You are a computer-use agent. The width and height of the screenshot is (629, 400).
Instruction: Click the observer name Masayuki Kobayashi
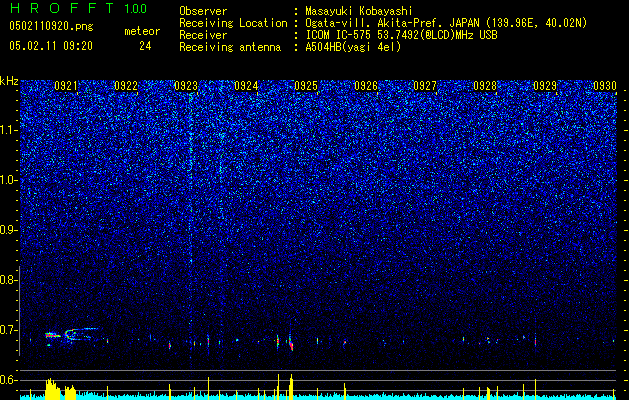(x=358, y=11)
